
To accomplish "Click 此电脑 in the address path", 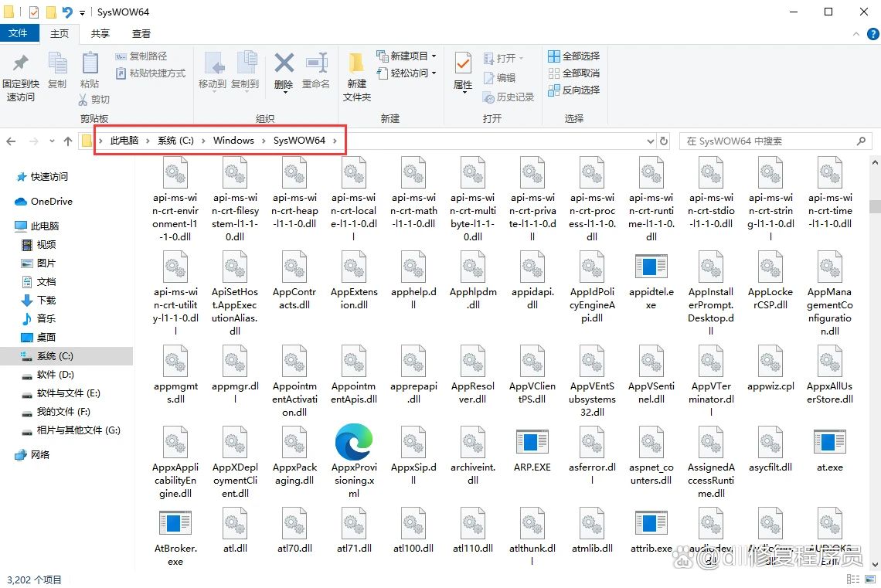I will coord(124,141).
